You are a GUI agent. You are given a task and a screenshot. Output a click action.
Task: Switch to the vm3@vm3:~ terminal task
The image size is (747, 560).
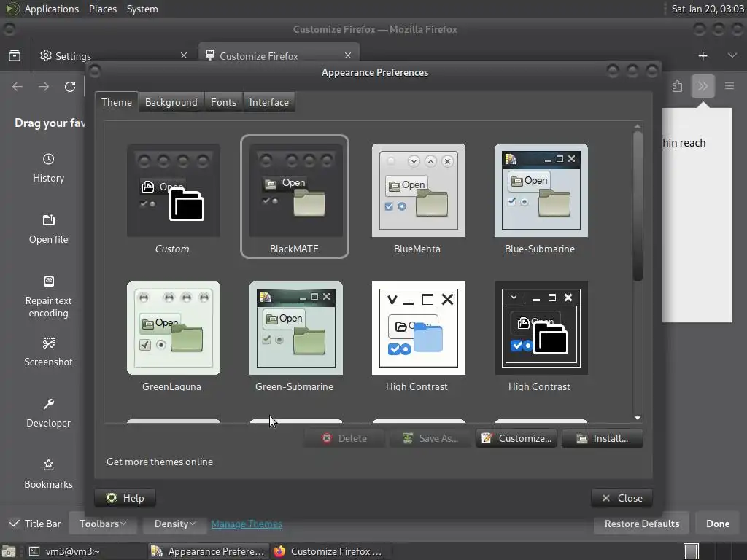point(86,551)
